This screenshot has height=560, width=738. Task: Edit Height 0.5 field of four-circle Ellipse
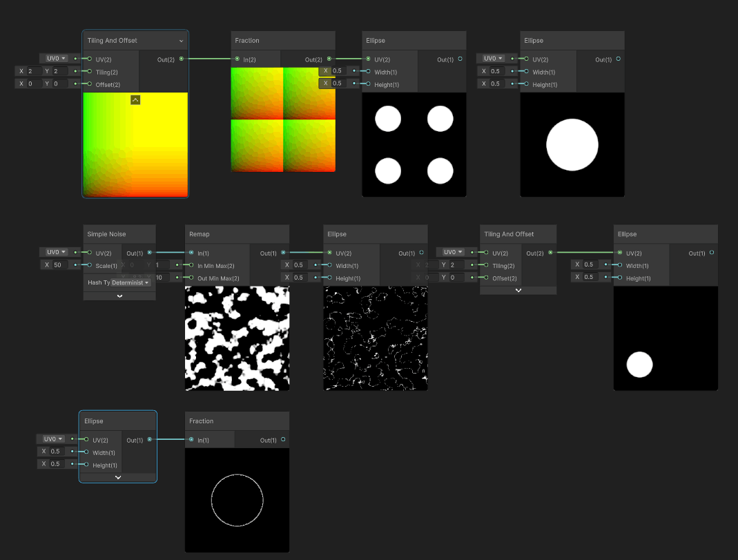click(340, 84)
